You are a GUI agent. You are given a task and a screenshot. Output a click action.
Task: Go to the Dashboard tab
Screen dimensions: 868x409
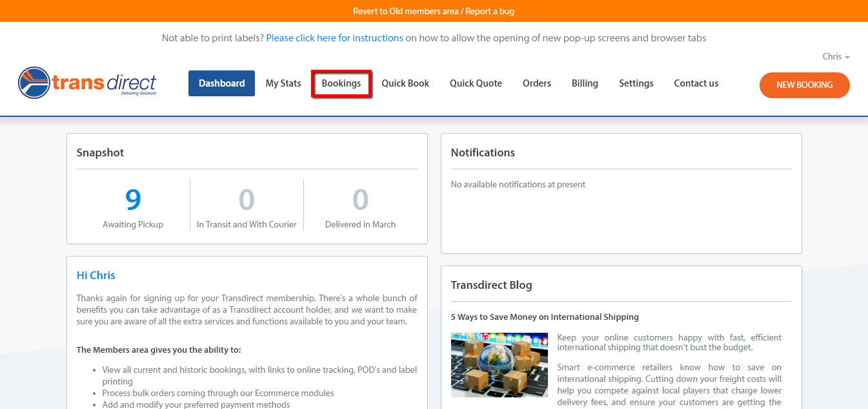(221, 83)
